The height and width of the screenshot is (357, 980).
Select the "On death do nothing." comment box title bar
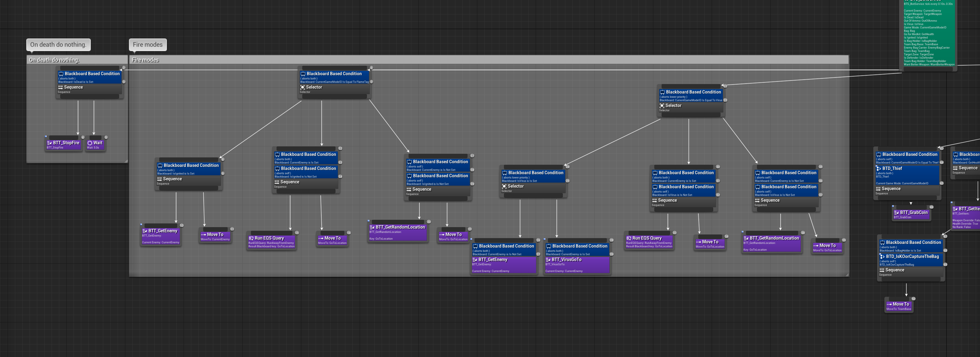click(77, 60)
